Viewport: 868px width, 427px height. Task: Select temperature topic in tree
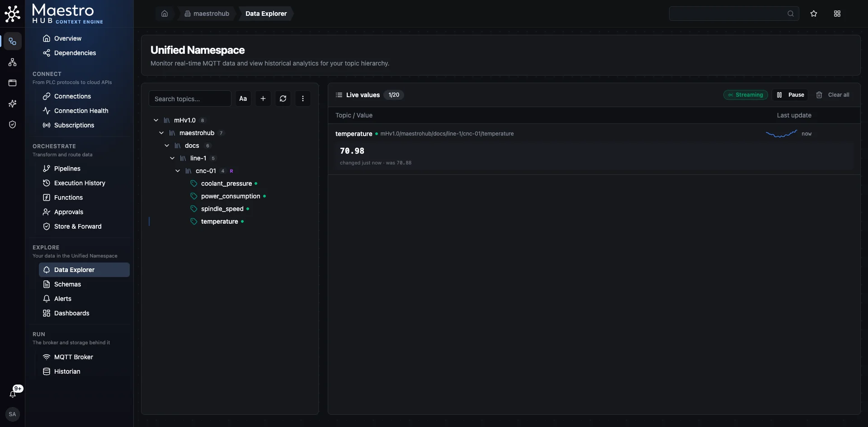point(220,221)
